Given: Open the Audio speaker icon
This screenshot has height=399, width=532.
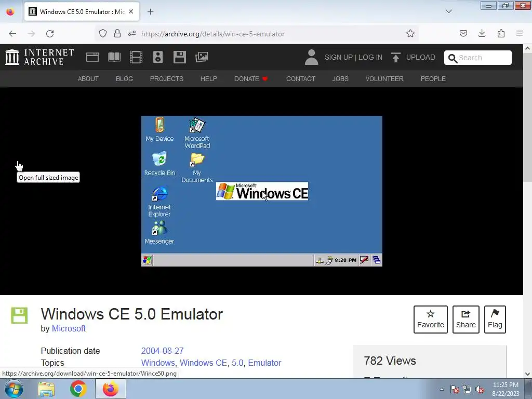Looking at the screenshot, I should tap(158, 57).
